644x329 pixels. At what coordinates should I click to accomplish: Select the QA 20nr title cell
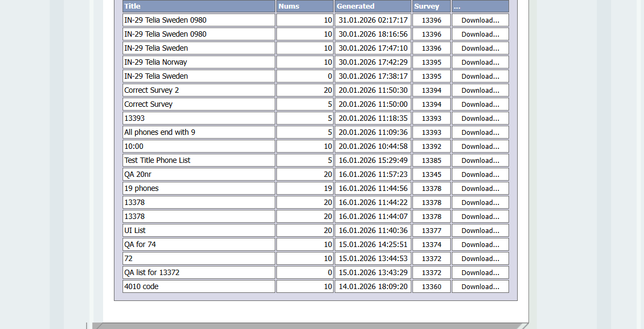point(199,174)
